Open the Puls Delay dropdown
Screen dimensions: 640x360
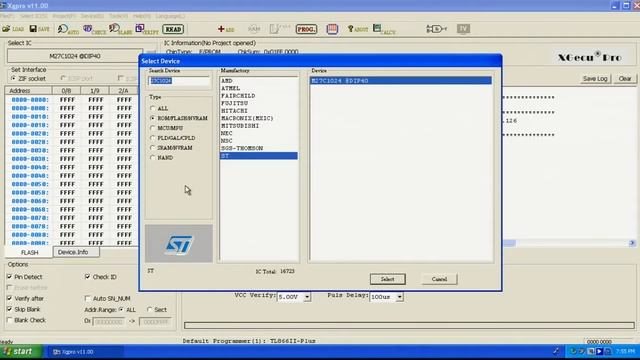pyautogui.click(x=400, y=297)
